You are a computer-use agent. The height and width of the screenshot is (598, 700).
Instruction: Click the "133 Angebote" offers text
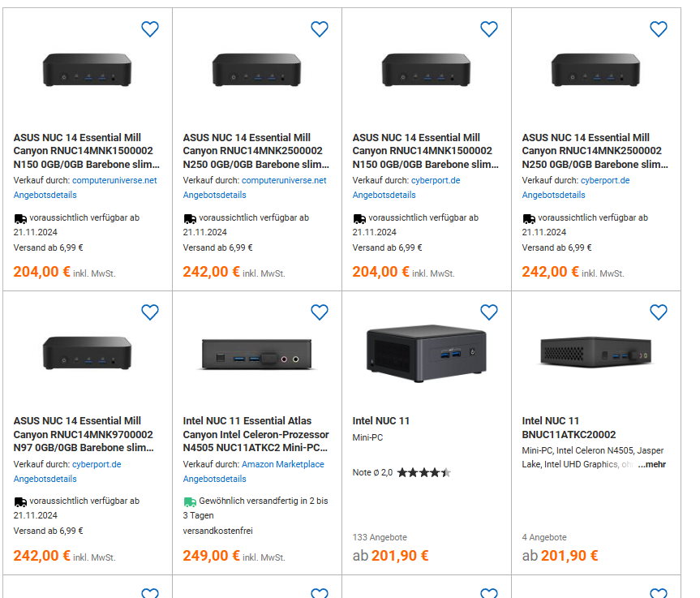coord(380,537)
